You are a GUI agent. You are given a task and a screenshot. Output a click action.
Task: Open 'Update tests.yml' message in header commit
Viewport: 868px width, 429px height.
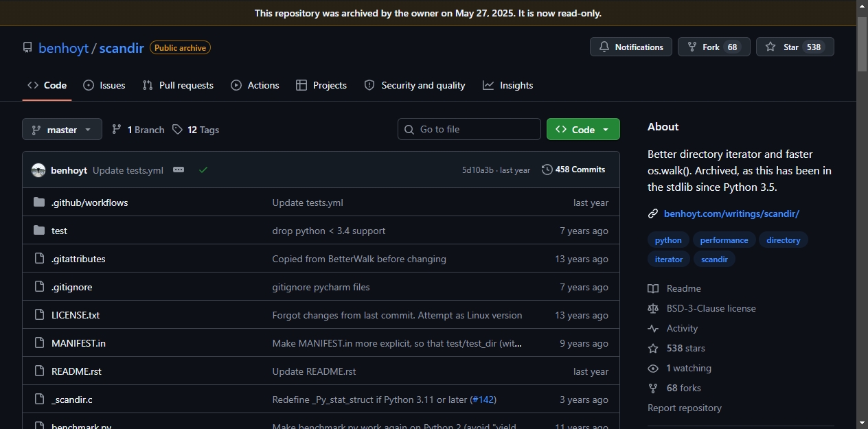(128, 170)
